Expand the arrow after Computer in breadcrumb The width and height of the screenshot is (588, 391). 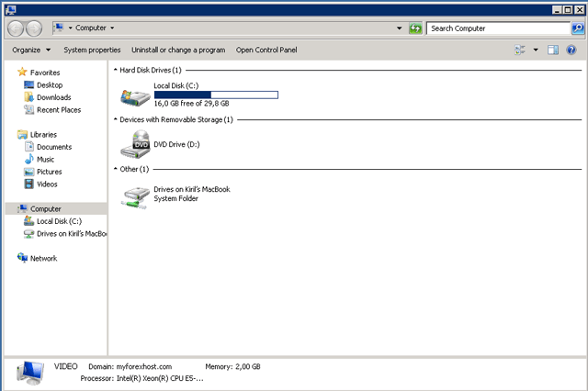(x=112, y=28)
